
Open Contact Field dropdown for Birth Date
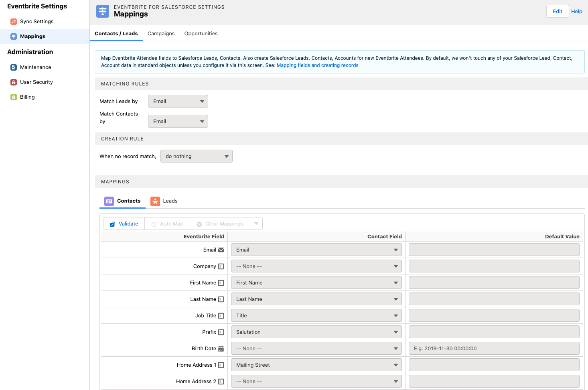click(316, 348)
